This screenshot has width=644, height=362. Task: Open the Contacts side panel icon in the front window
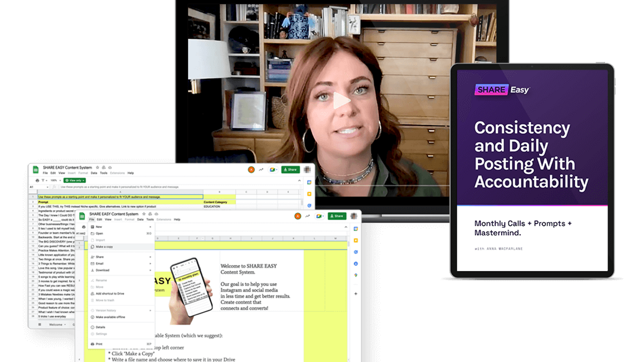click(x=356, y=263)
